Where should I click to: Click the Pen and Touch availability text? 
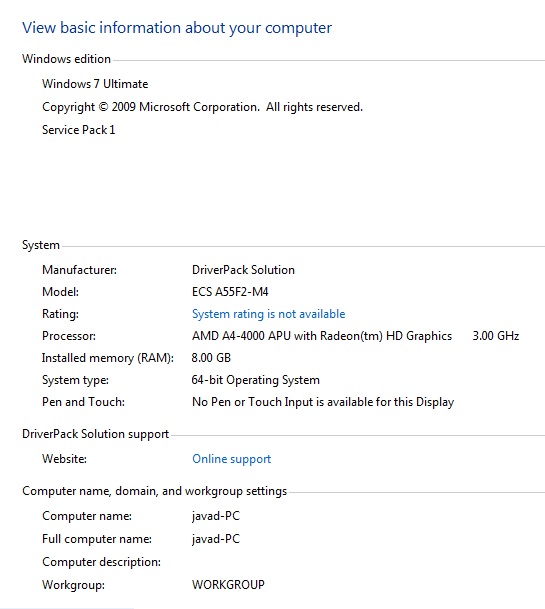[x=323, y=402]
